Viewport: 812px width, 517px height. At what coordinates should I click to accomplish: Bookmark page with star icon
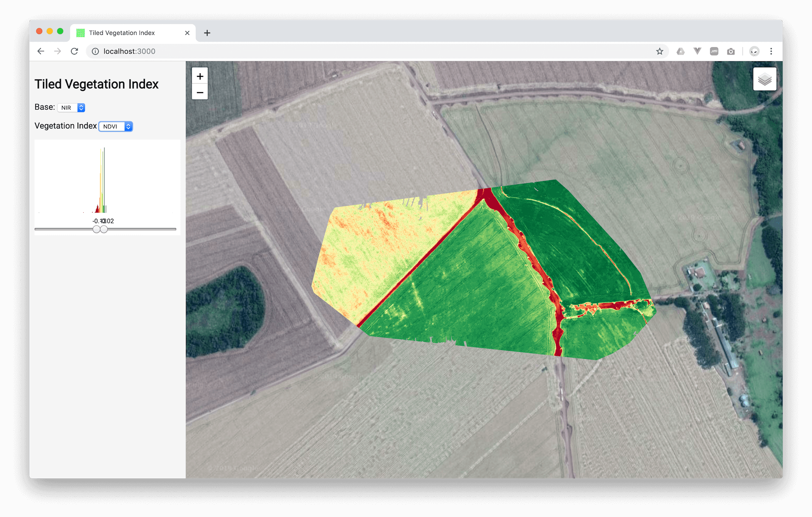click(659, 51)
